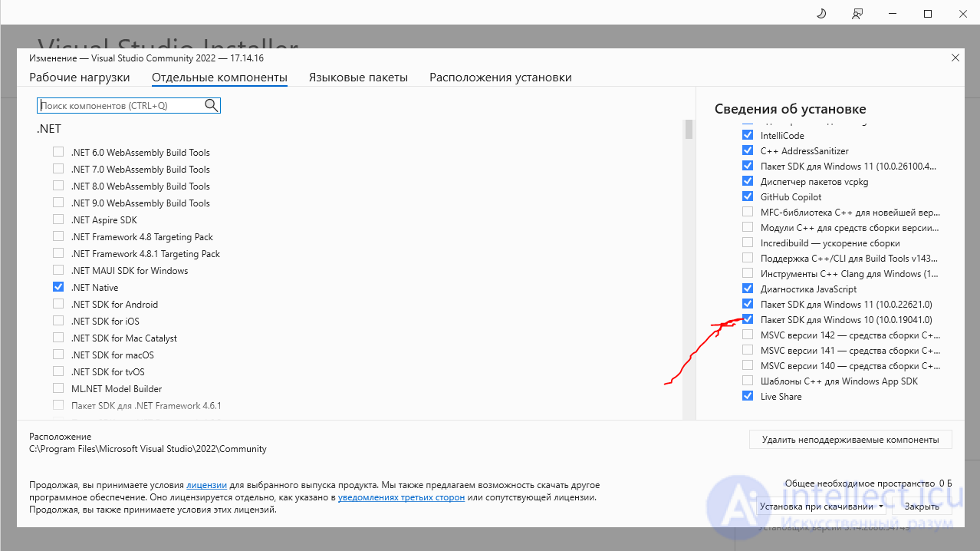Enable .NET SDK for macOS

tap(58, 355)
